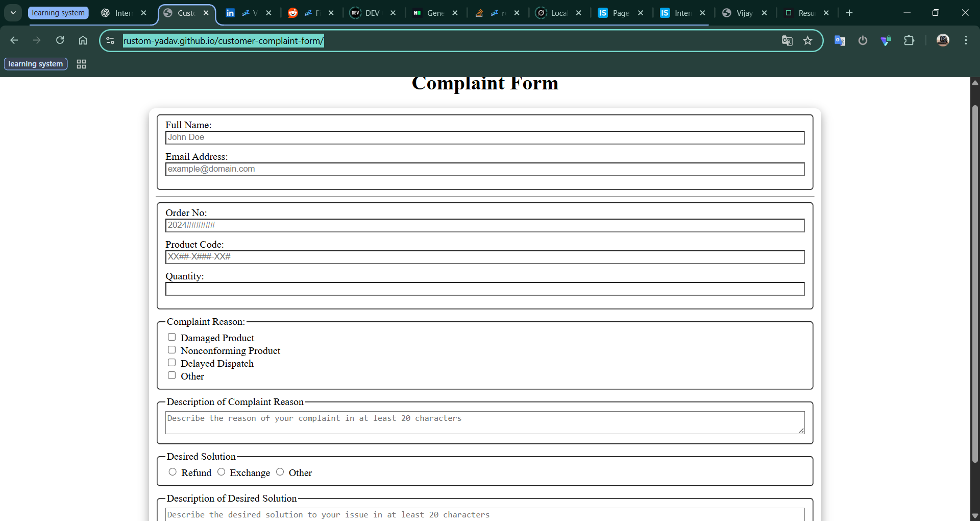Open the learning system bookmark
Screen dimensions: 980x521
pyautogui.click(x=36, y=64)
